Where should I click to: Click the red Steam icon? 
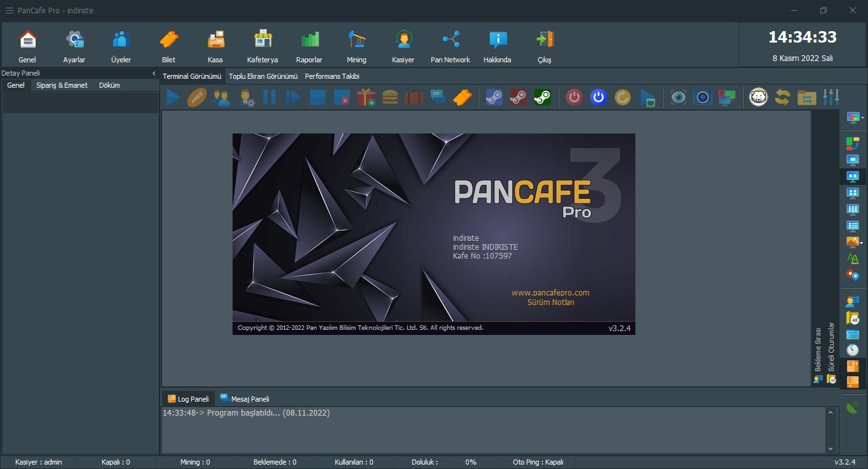pyautogui.click(x=518, y=97)
